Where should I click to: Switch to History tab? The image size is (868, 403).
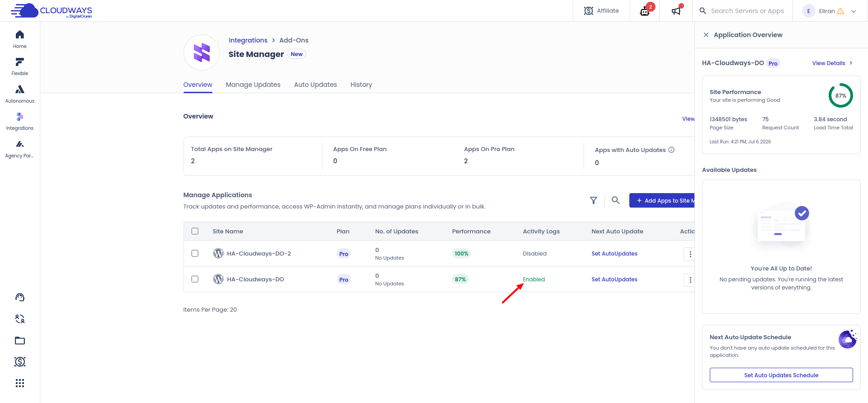(361, 85)
